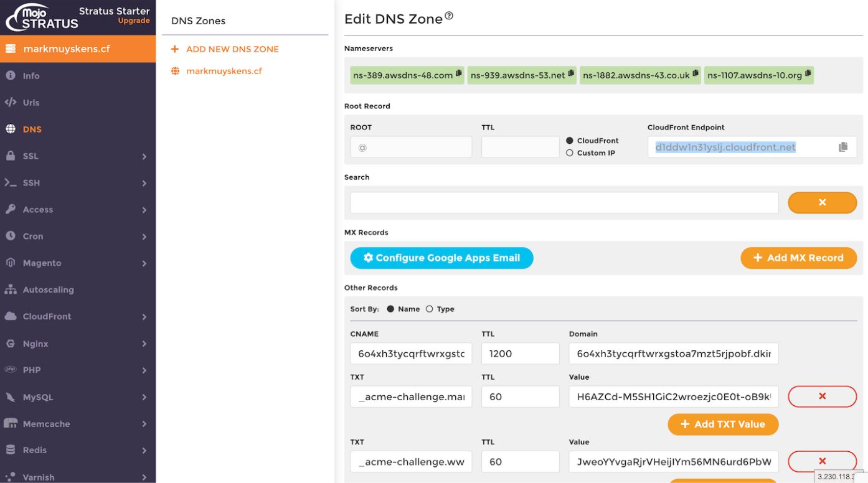Sort records by Type
This screenshot has width=868, height=483.
point(430,309)
